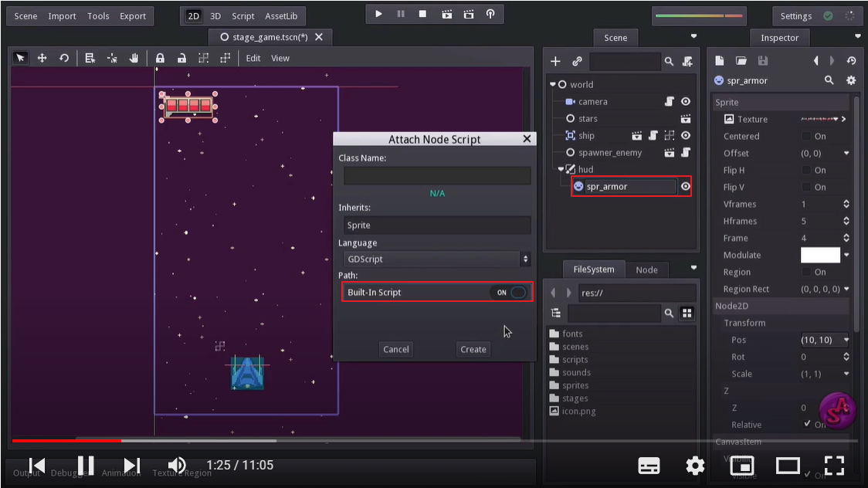This screenshot has height=488, width=868.
Task: Open the Scene menu
Action: pyautogui.click(x=25, y=16)
